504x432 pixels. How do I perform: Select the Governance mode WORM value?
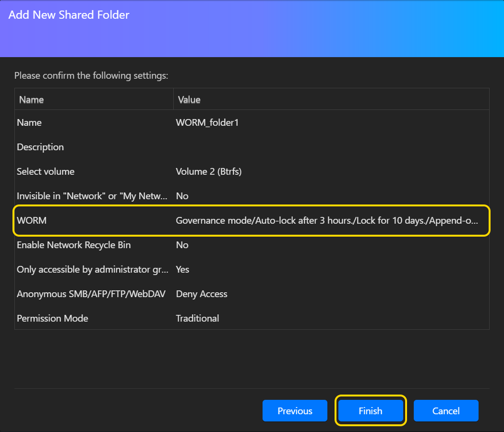coord(327,220)
